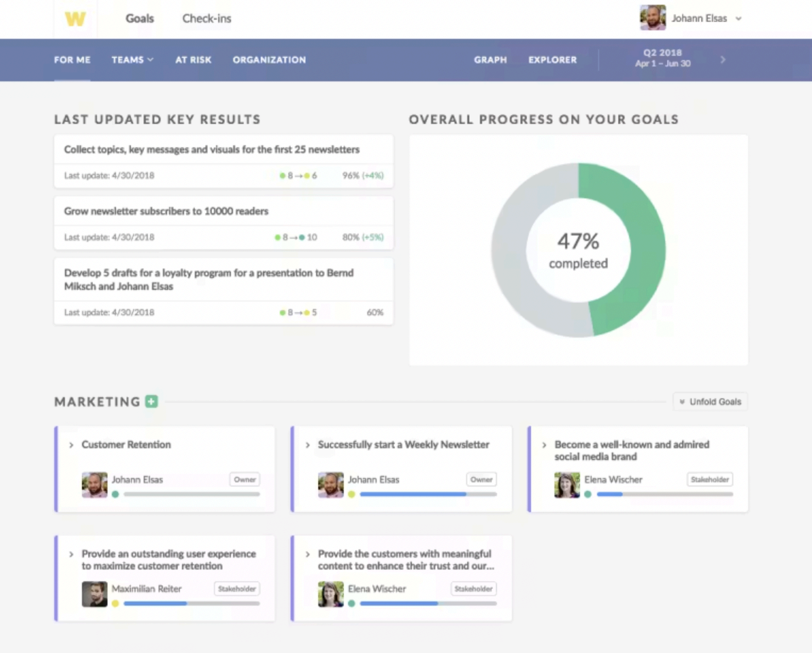
Task: Click Elena Wischer avatar on meaningful content card
Action: coord(331,595)
